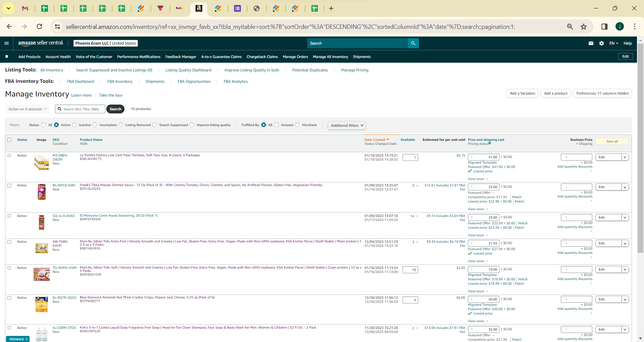
Task: Choose the Inactive status radio button
Action: tap(74, 125)
